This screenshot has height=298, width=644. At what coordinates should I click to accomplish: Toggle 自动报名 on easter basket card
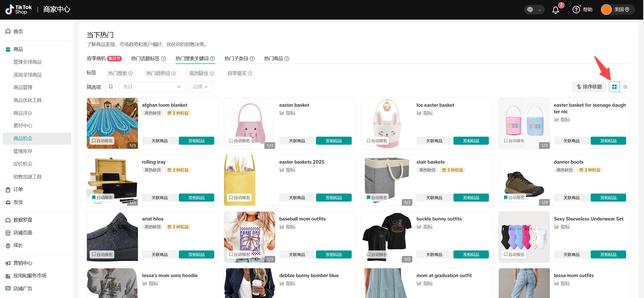coord(239,141)
